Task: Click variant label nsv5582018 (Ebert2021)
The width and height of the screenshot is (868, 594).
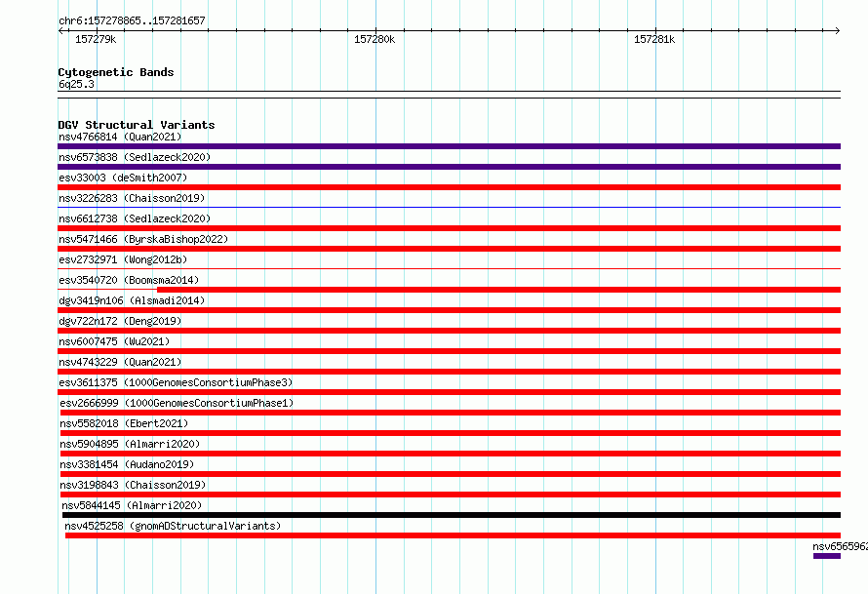Action: [x=124, y=423]
